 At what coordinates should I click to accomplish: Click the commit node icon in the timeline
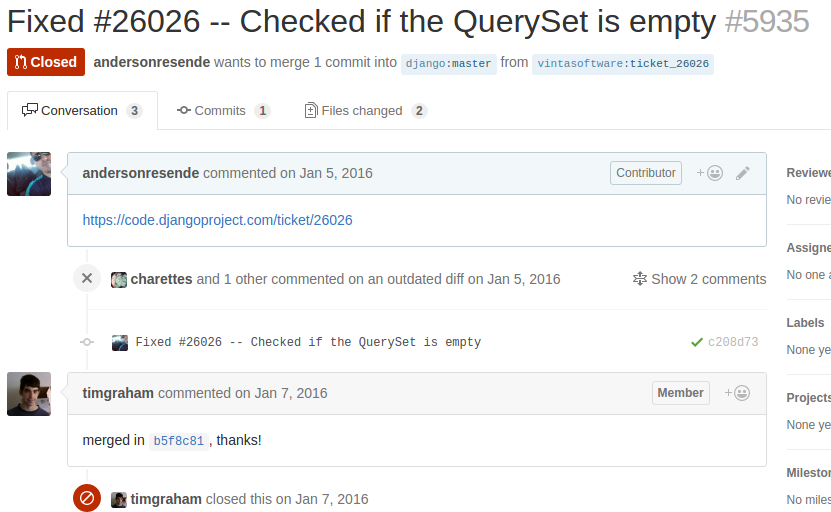[x=87, y=342]
